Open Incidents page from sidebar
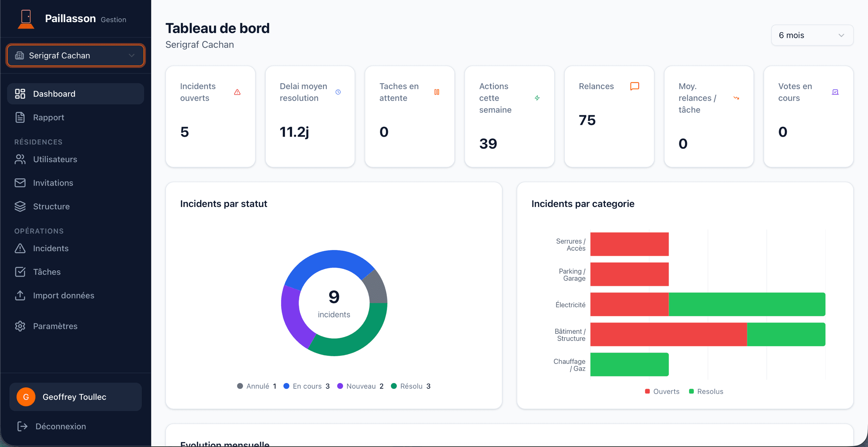Image resolution: width=868 pixels, height=447 pixels. tap(75, 248)
